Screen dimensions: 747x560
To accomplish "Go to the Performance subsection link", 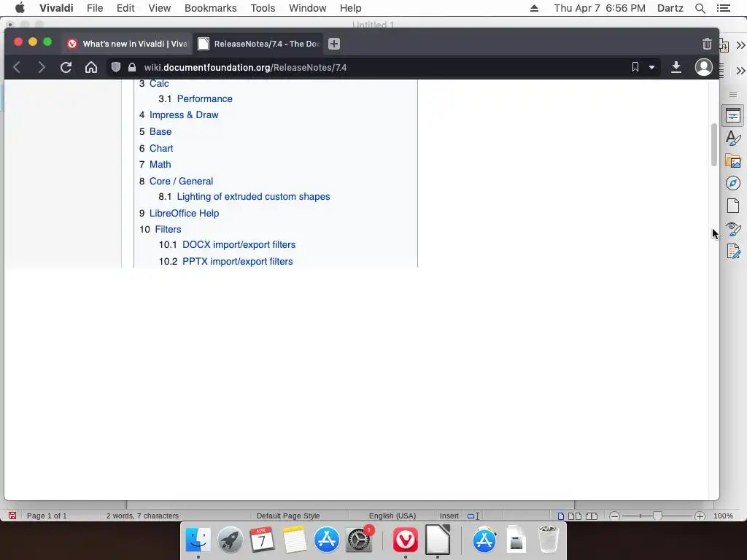I will 205,98.
